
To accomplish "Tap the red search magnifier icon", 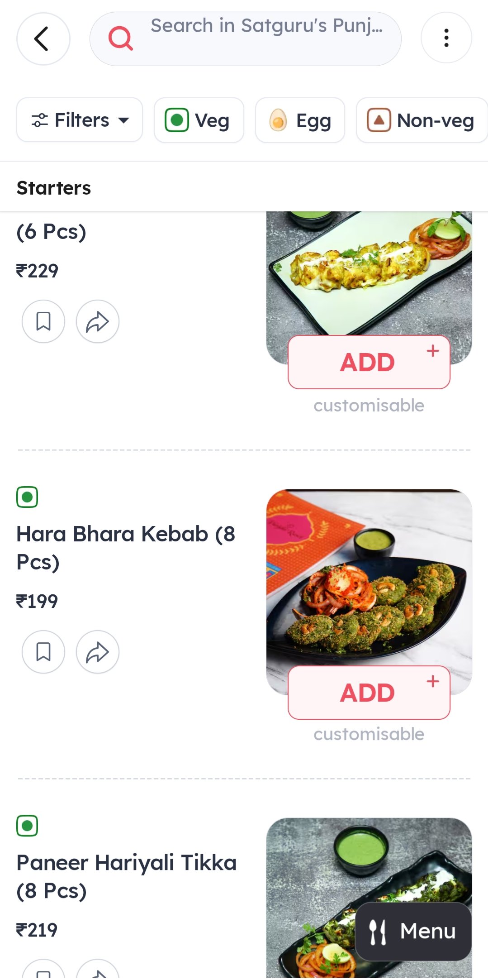I will point(120,38).
